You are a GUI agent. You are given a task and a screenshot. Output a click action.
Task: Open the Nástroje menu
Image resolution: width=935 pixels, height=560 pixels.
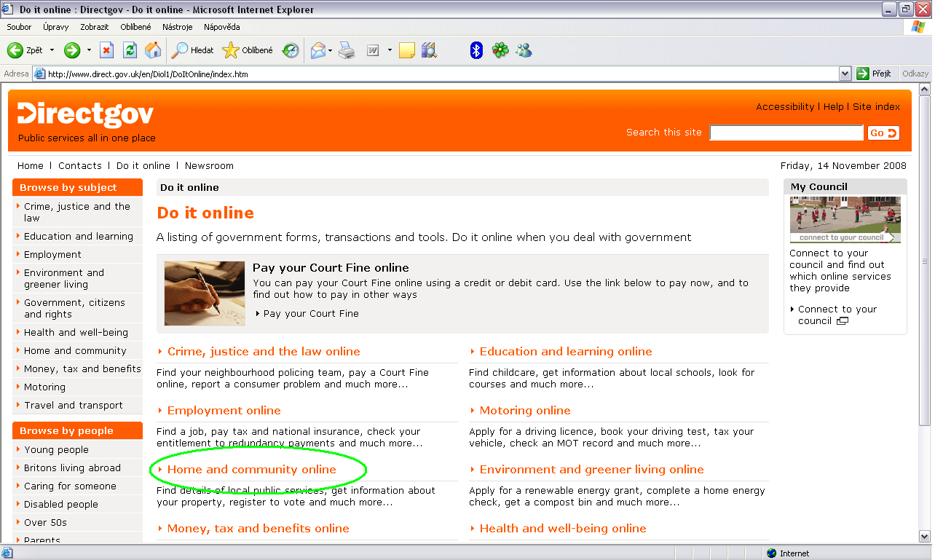point(178,27)
